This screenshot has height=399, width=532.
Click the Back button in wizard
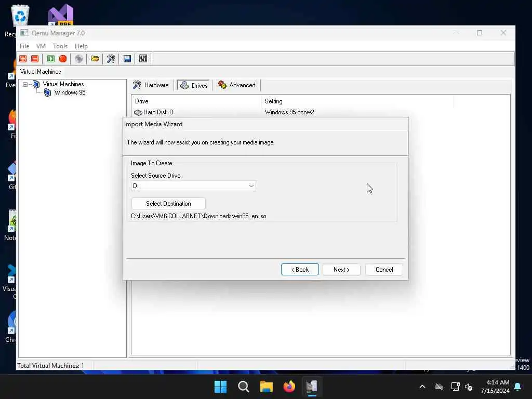point(300,270)
